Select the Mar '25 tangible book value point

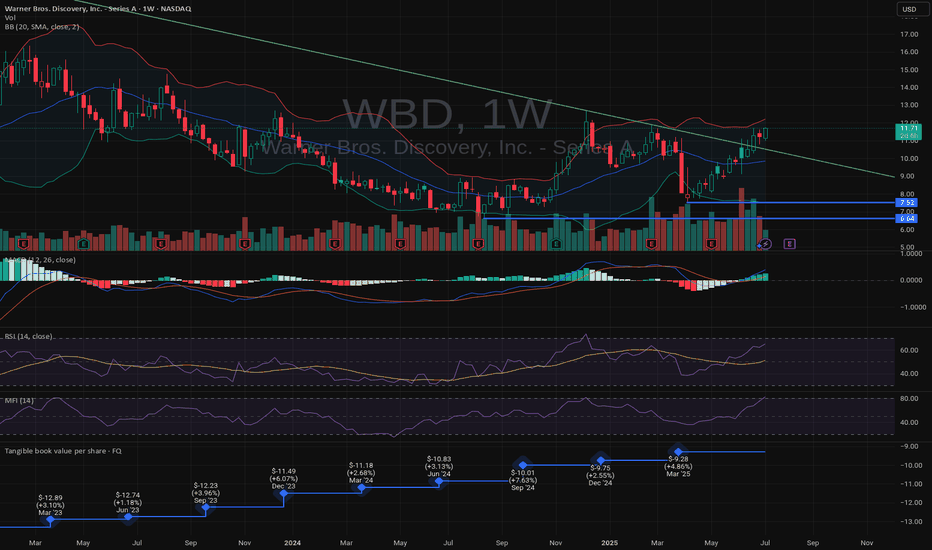point(678,452)
